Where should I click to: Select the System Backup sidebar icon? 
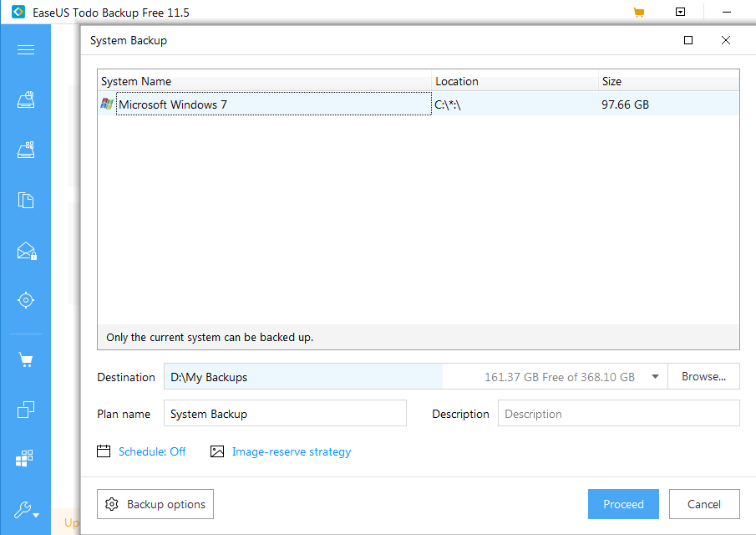(x=26, y=151)
